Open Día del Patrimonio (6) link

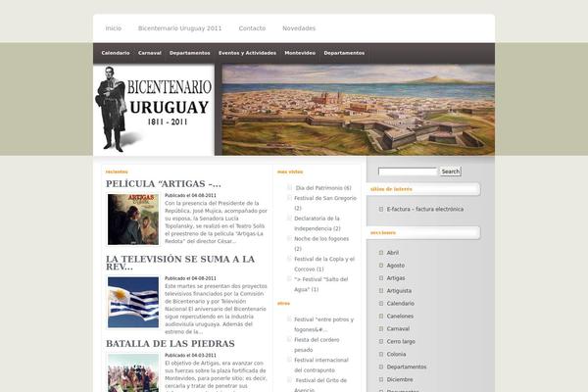pos(323,188)
